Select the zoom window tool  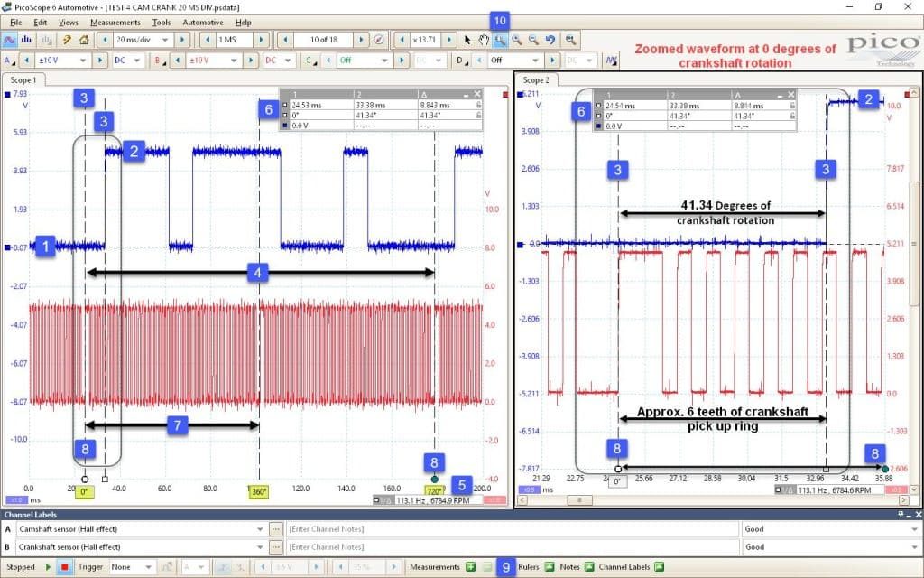[x=500, y=40]
